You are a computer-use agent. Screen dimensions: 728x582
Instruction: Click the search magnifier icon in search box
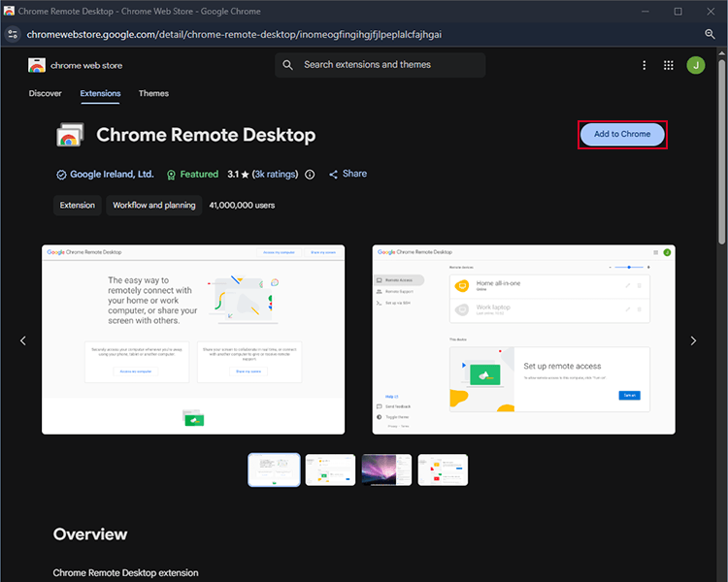tap(288, 65)
